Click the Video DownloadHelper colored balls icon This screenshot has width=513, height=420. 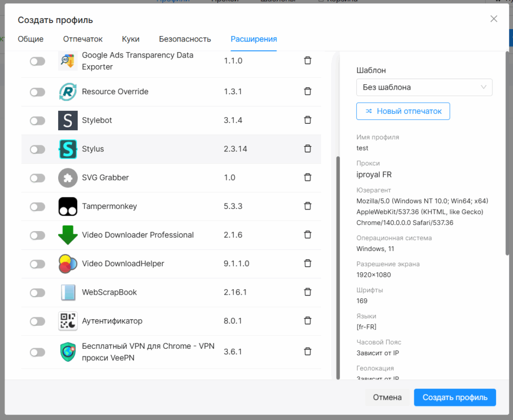coord(68,264)
